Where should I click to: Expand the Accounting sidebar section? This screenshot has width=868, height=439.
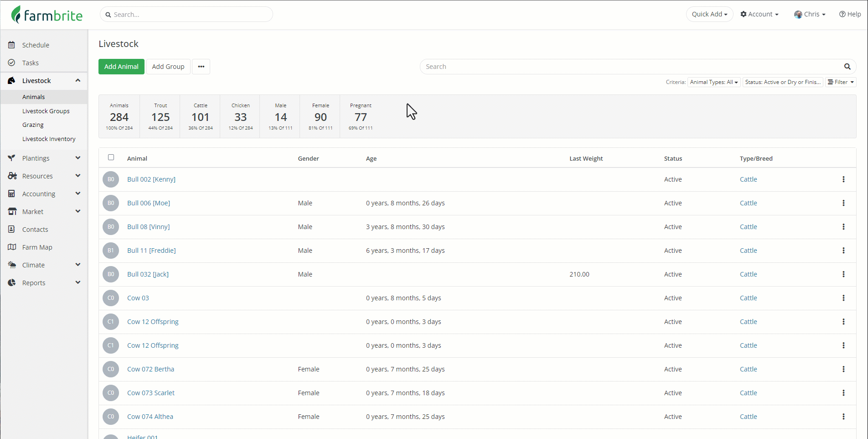click(x=78, y=193)
